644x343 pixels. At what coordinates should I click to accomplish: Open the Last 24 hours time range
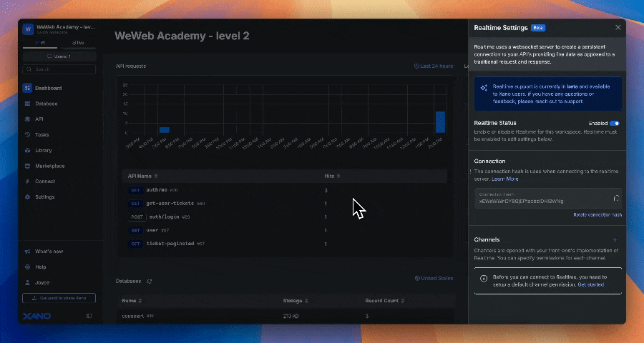(434, 66)
